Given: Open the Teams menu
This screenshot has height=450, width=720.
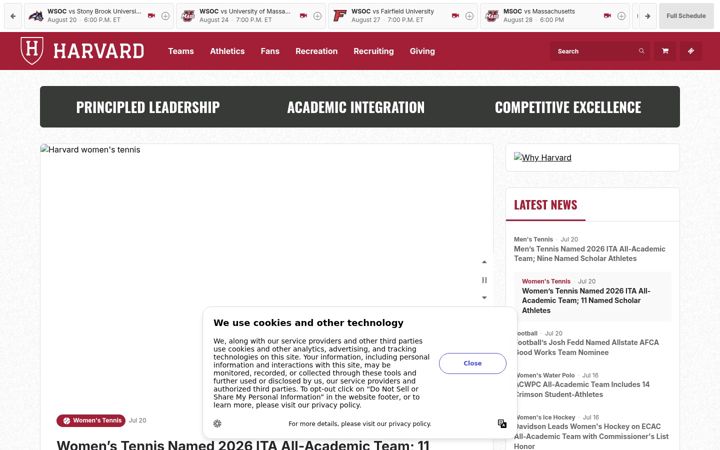Looking at the screenshot, I should pos(181,51).
